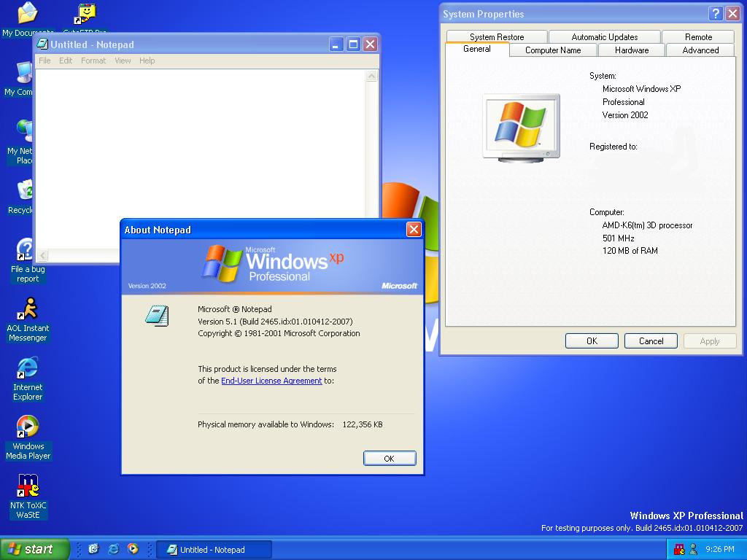Click Windows Media Player in Quick Launch
Image resolution: width=747 pixels, height=560 pixels.
point(133,549)
